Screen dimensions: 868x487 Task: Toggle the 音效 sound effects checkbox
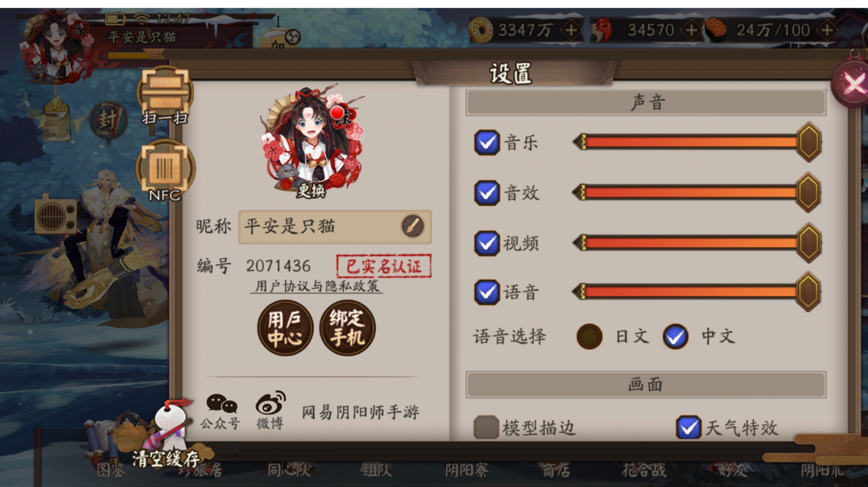pyautogui.click(x=487, y=193)
